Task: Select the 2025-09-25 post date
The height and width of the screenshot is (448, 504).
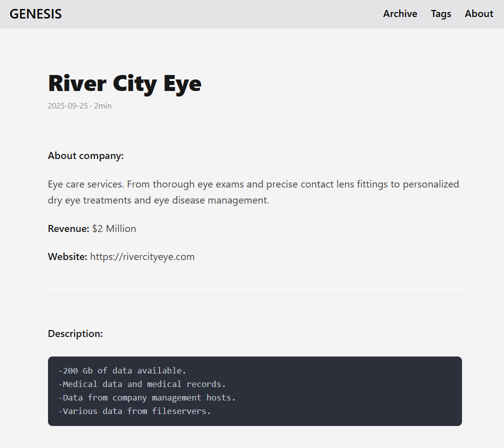Action: tap(68, 105)
